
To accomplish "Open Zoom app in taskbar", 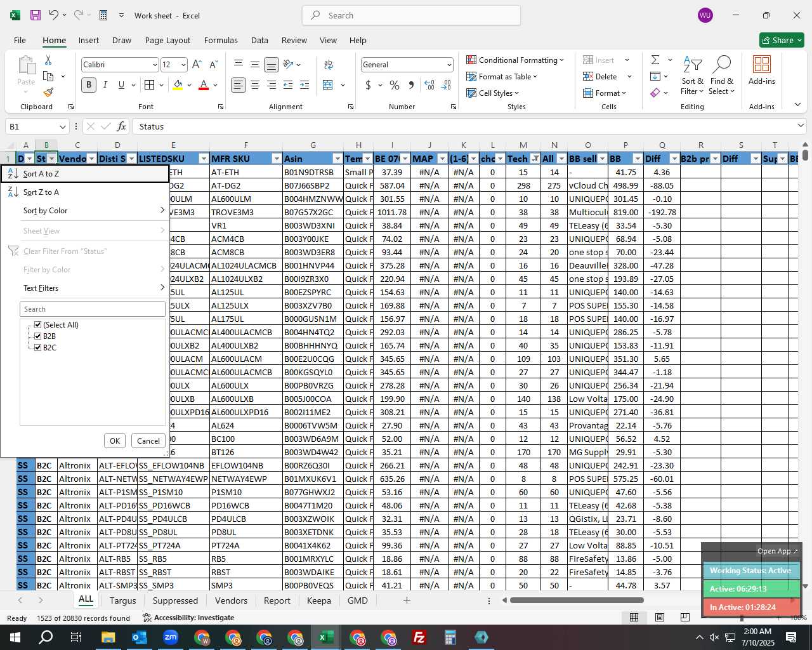I will tap(171, 637).
